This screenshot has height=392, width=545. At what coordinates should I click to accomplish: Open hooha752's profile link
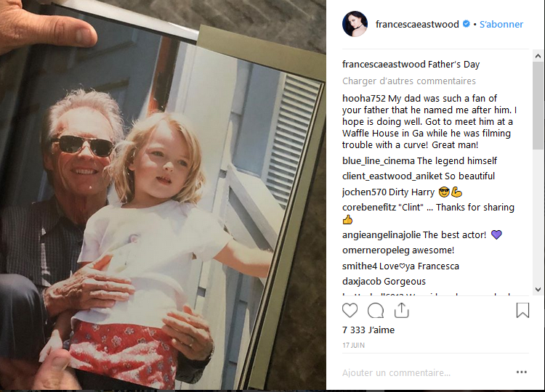click(364, 98)
